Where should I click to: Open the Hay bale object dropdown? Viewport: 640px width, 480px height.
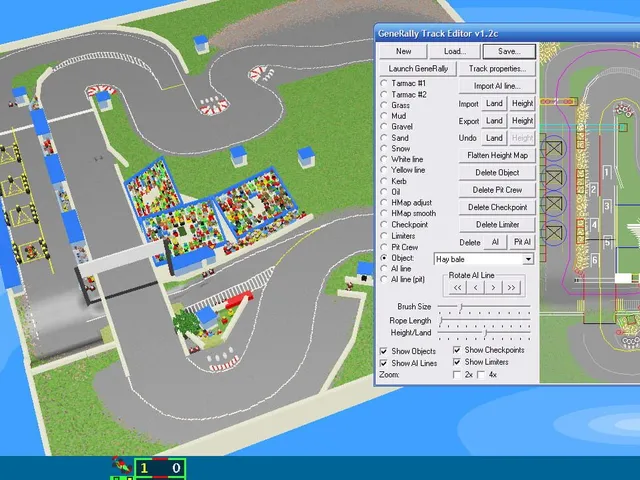[528, 259]
